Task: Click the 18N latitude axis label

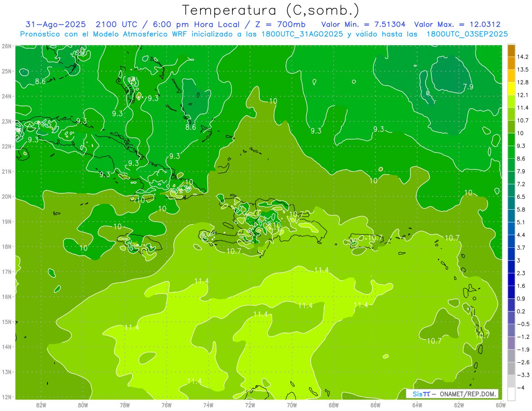Action: 6,247
